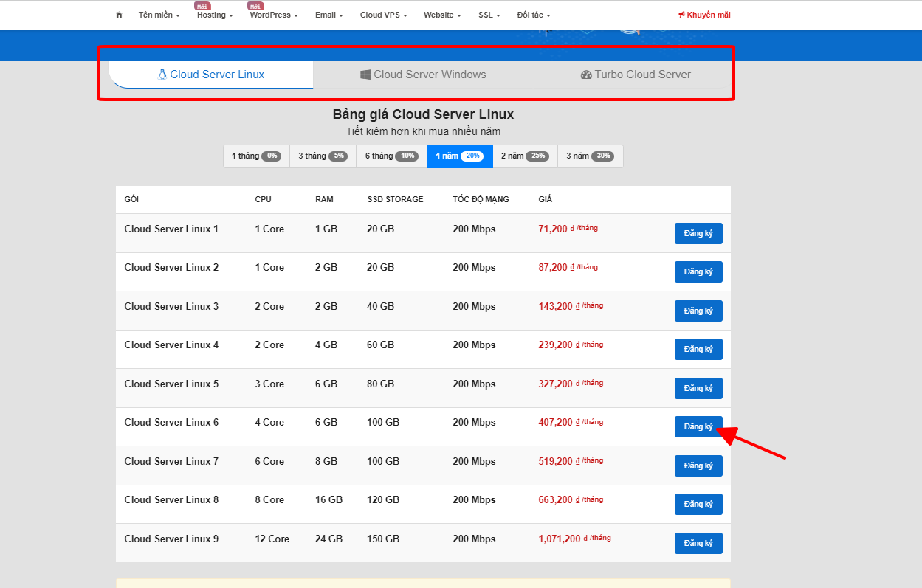The image size is (922, 588).
Task: Open the Cloud VPS dropdown
Action: click(x=383, y=15)
